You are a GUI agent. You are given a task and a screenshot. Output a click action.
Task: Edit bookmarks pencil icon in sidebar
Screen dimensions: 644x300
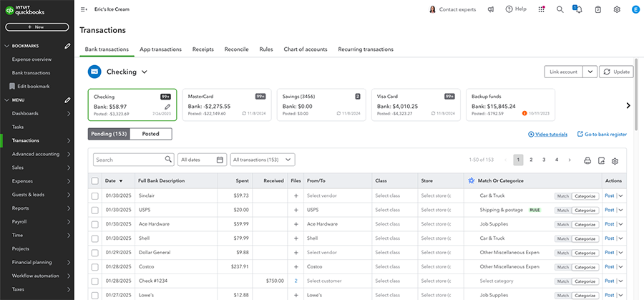click(x=67, y=46)
